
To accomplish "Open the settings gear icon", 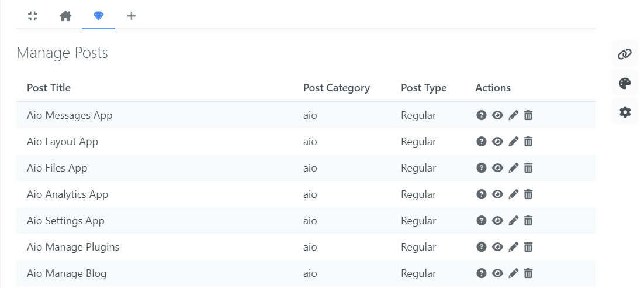I will (x=625, y=112).
